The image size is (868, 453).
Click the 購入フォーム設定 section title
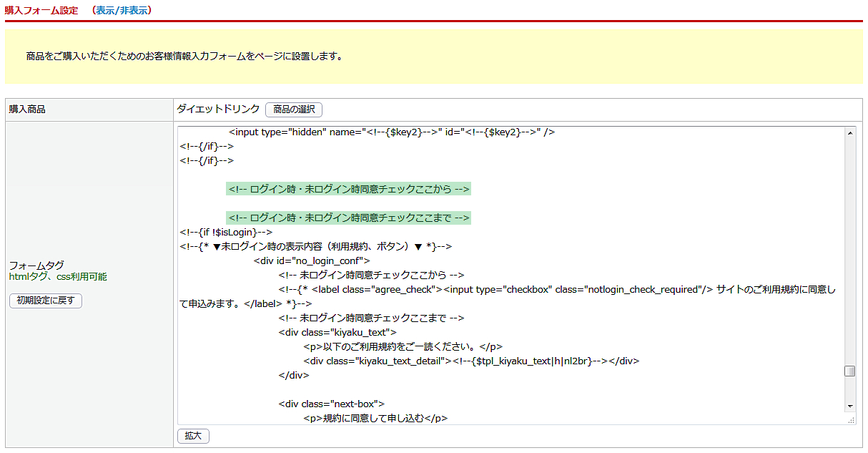point(41,11)
